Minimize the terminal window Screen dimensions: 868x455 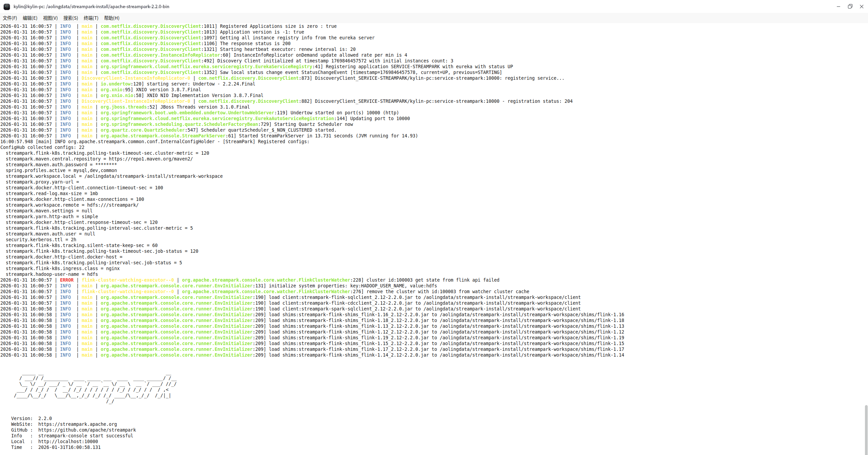[x=839, y=6]
